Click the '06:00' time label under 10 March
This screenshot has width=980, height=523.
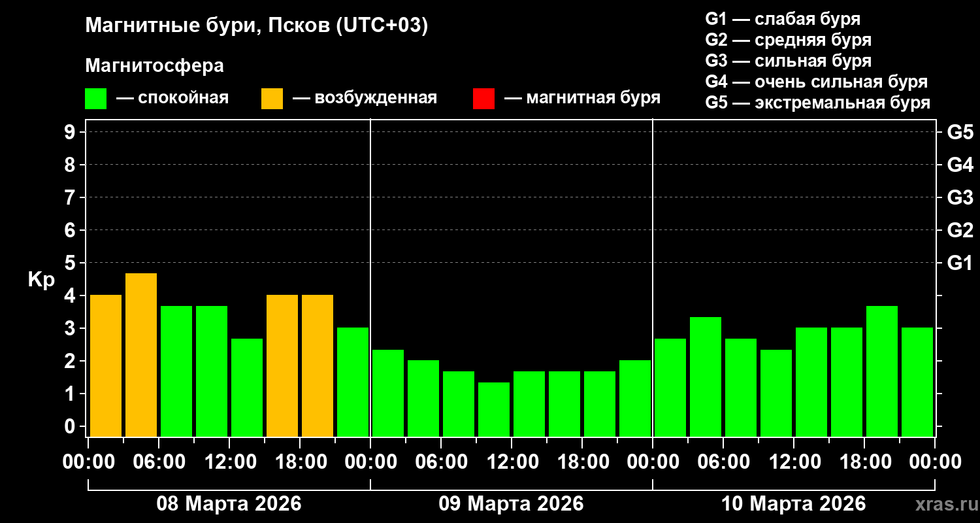pyautogui.click(x=723, y=462)
